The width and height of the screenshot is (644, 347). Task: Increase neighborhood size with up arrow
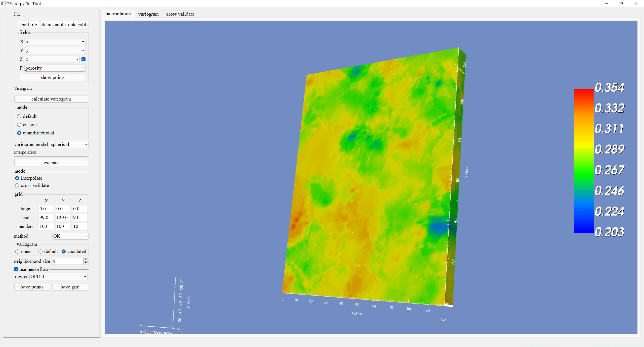point(86,260)
